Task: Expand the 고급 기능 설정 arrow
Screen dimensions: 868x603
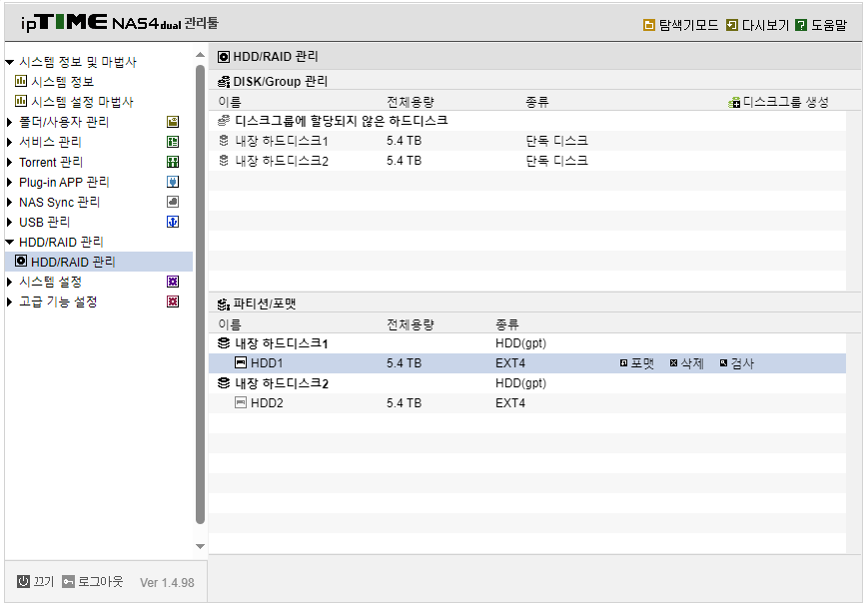Action: 9,301
